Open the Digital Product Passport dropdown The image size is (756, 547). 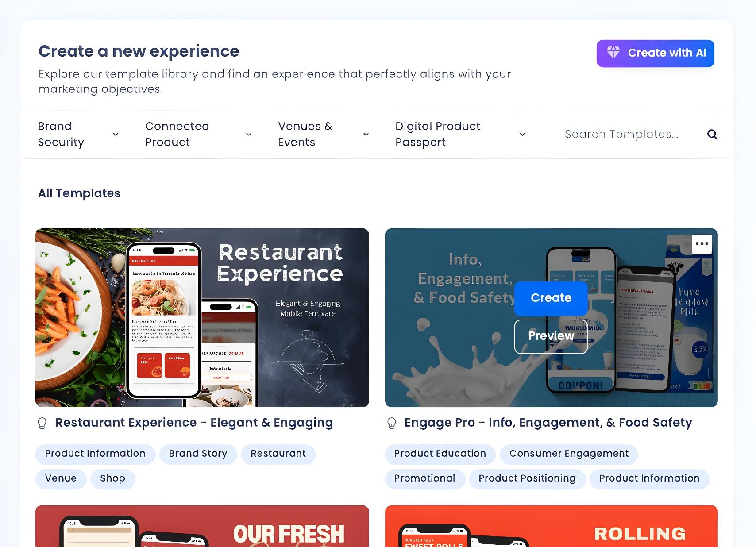pos(460,134)
